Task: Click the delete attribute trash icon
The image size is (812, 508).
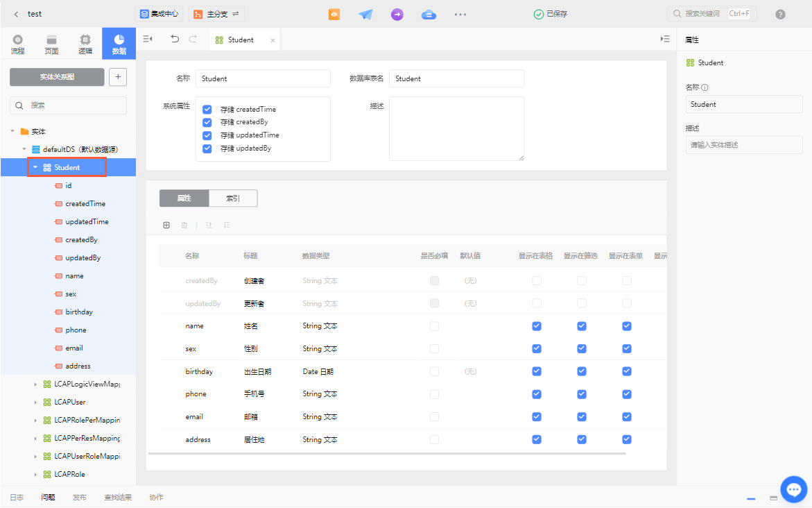Action: [x=184, y=225]
